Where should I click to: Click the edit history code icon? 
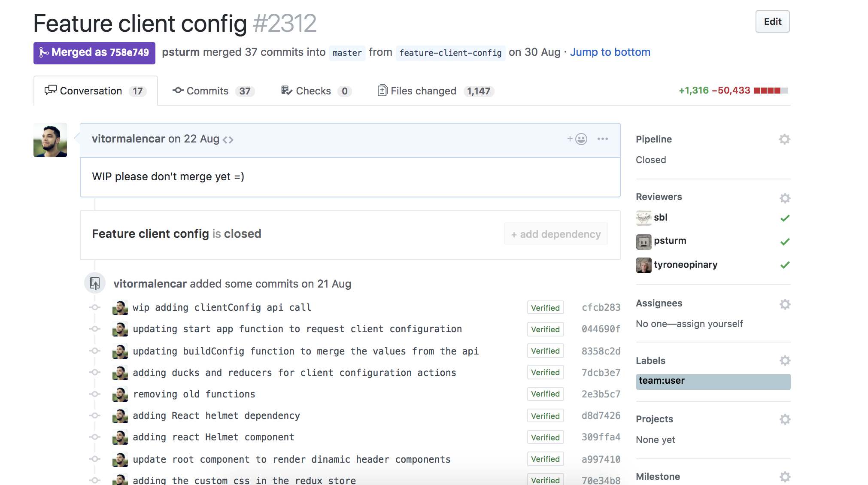[228, 140]
